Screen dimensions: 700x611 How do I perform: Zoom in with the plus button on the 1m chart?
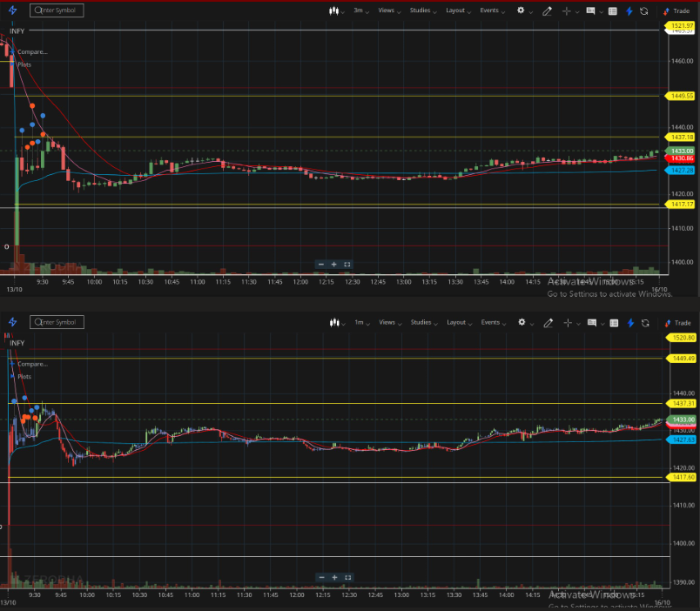point(335,577)
